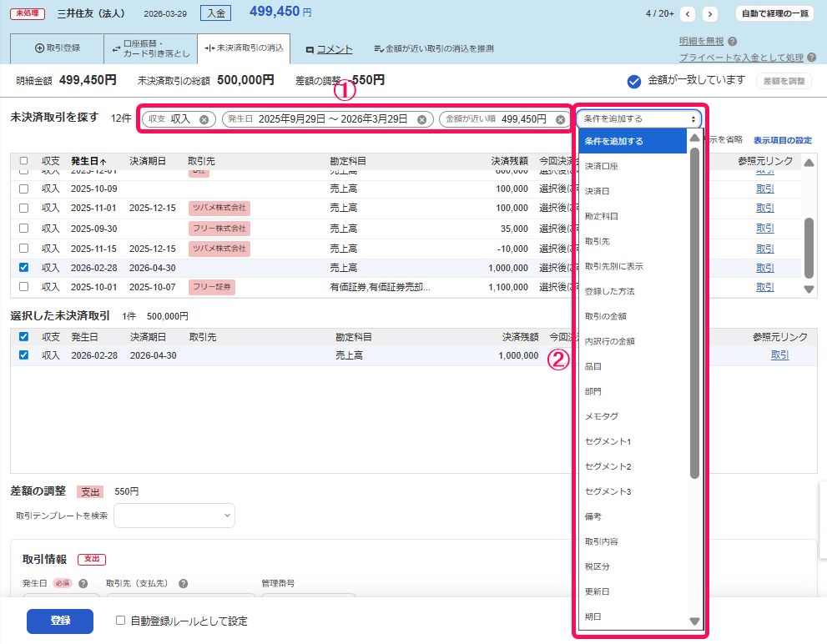The width and height of the screenshot is (827, 644).
Task: Click the transactions table vertical scrollbar thumb
Action: click(x=809, y=248)
